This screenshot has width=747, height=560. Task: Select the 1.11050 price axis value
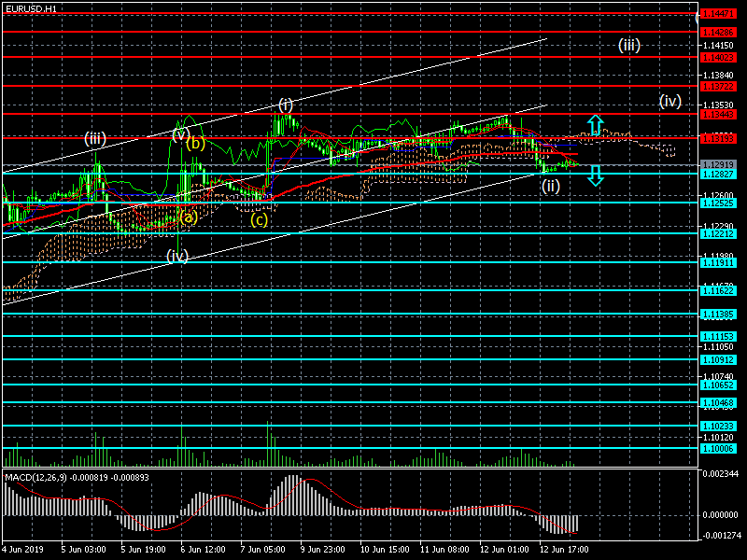pos(718,347)
